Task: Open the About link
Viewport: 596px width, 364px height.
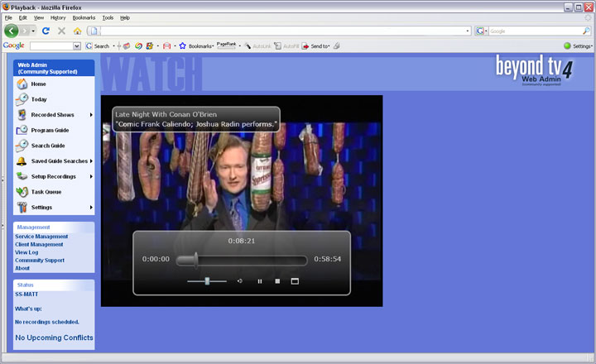Action: tap(22, 268)
